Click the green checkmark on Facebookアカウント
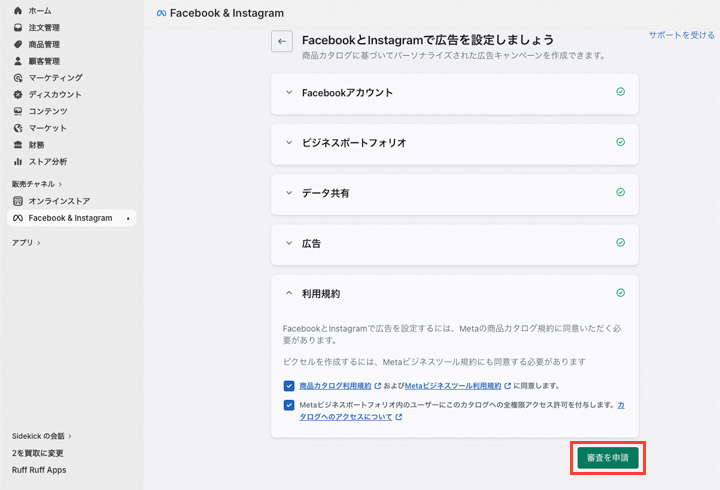This screenshot has height=490, width=720. click(x=620, y=92)
